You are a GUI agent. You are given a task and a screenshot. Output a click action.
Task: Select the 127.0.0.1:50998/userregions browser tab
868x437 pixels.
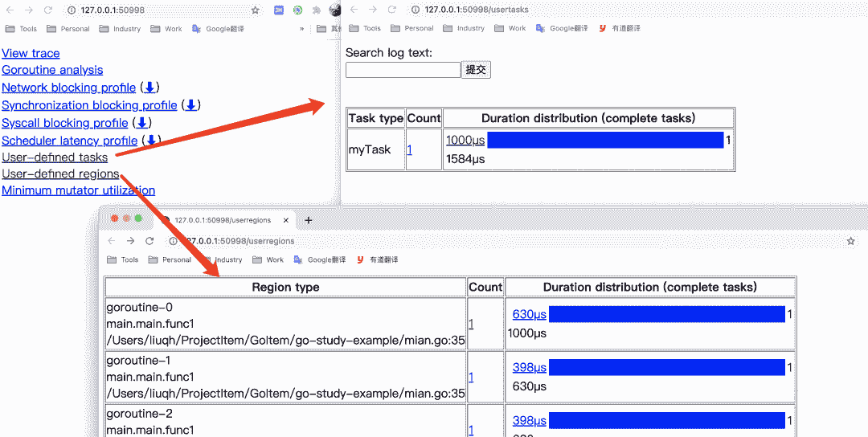tap(221, 220)
